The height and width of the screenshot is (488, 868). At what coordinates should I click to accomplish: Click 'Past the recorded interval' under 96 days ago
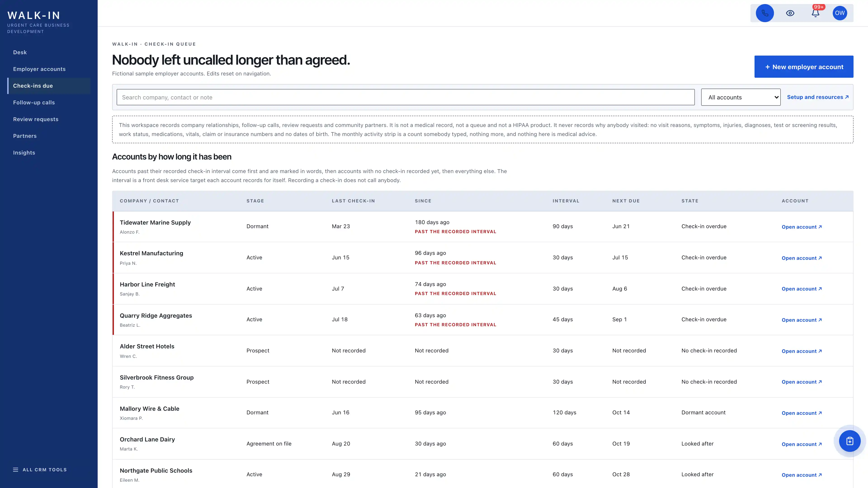(x=455, y=263)
